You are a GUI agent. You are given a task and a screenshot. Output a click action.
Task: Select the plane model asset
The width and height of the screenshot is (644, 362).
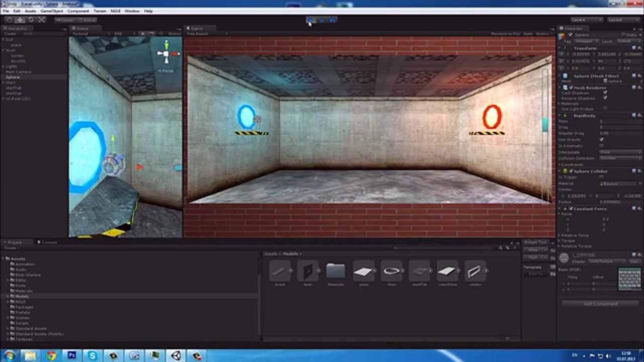[x=364, y=274]
